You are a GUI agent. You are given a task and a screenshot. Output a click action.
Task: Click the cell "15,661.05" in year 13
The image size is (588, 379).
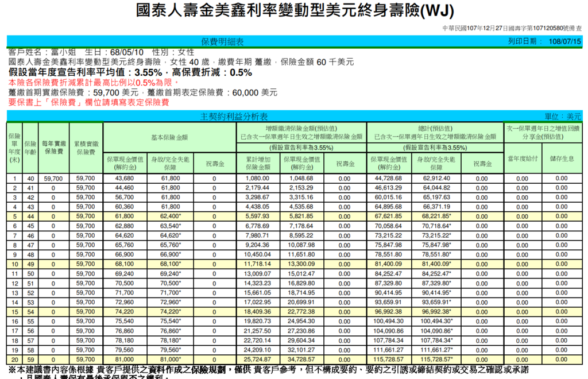257,293
